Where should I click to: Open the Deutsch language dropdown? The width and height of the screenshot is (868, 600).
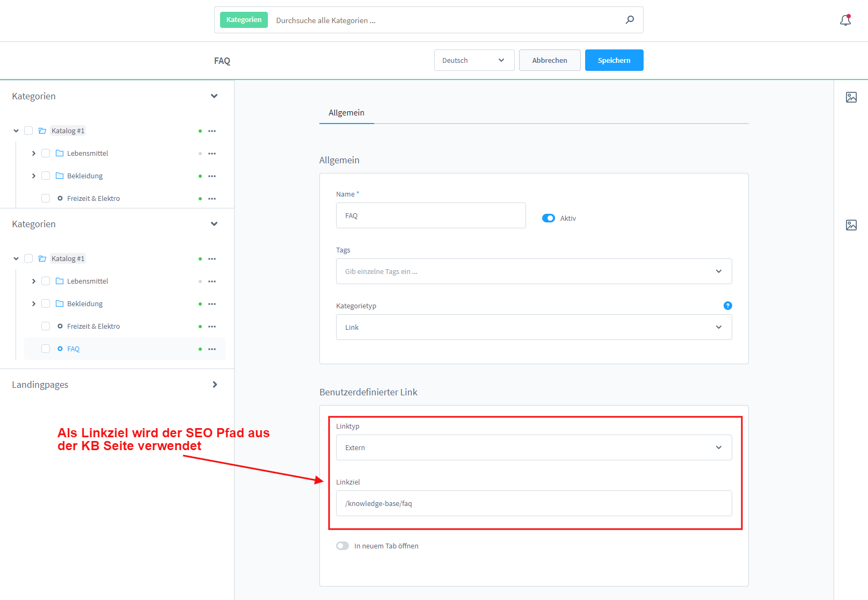pyautogui.click(x=475, y=60)
